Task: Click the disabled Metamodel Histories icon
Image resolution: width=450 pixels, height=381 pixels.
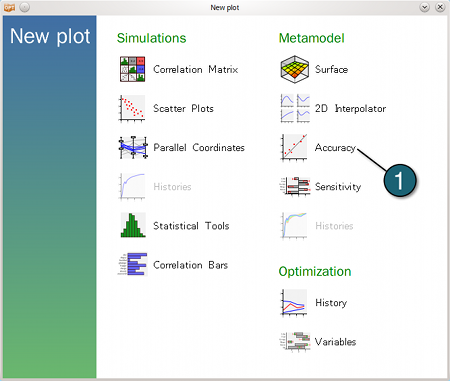Action: pyautogui.click(x=294, y=225)
